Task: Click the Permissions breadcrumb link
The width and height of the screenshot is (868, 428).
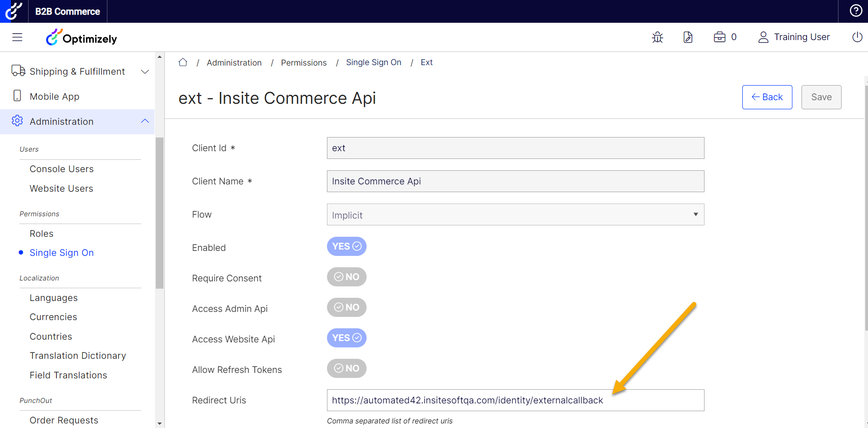Action: pyautogui.click(x=304, y=63)
